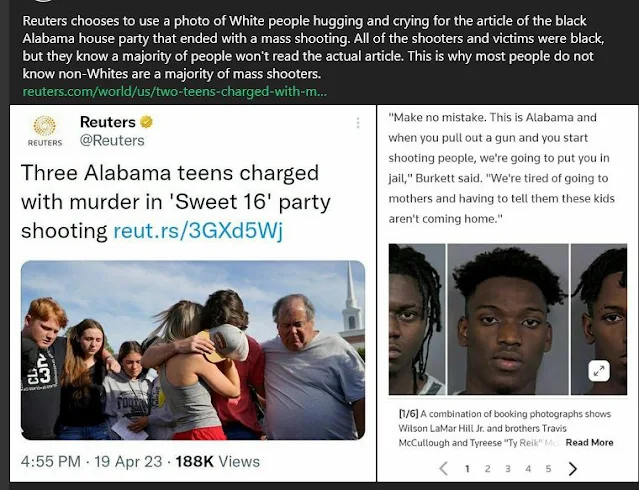Open the reut.rs/3GXd5Wj short link
Viewport: 639px width, 490px height.
tap(198, 230)
